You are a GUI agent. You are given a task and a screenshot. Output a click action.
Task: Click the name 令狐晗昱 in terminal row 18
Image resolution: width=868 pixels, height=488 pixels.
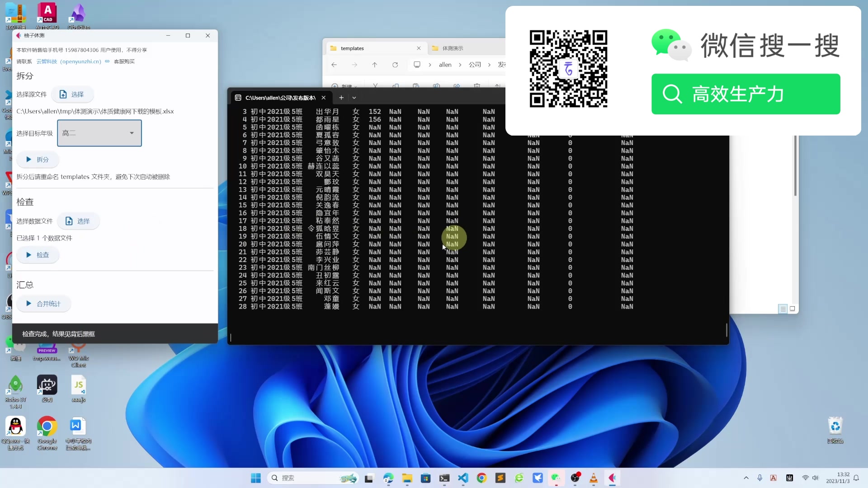[323, 229]
